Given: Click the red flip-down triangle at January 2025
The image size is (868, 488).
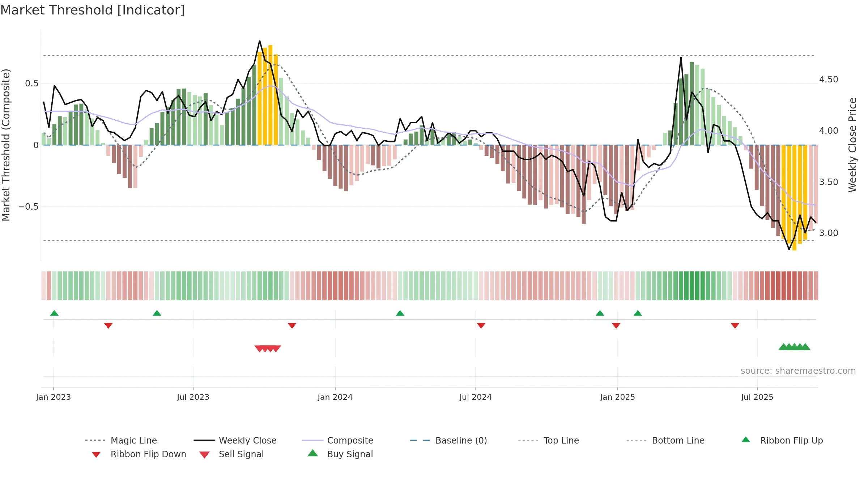Looking at the screenshot, I should (616, 326).
